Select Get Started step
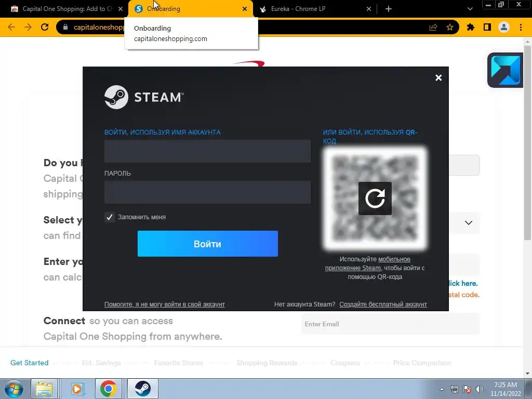This screenshot has width=532, height=399. click(30, 363)
